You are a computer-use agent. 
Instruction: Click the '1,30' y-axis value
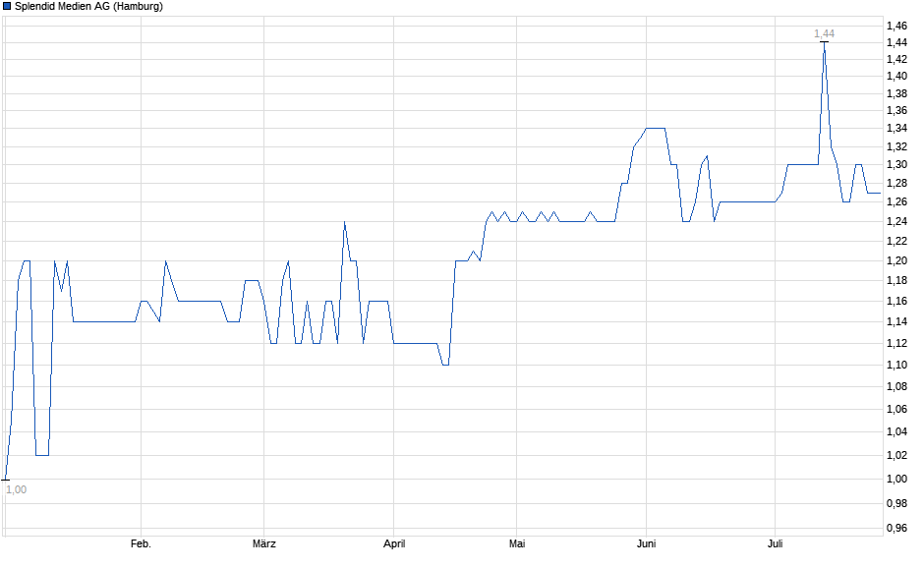(x=896, y=165)
